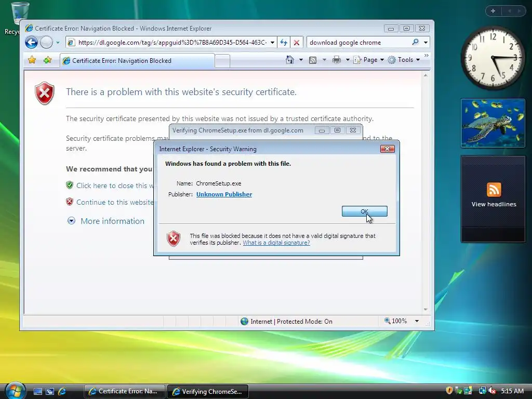Click OK in the Security Warning dialog
The image size is (532, 399).
(364, 211)
